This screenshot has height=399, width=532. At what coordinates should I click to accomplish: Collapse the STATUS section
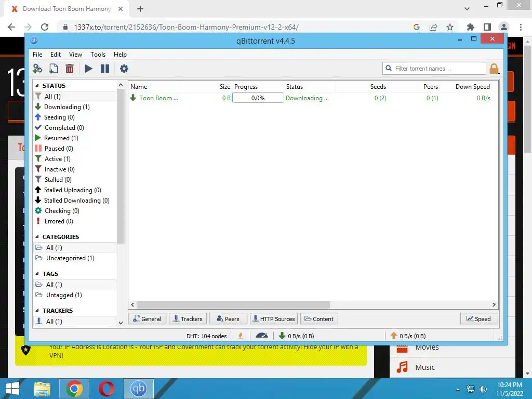(37, 86)
